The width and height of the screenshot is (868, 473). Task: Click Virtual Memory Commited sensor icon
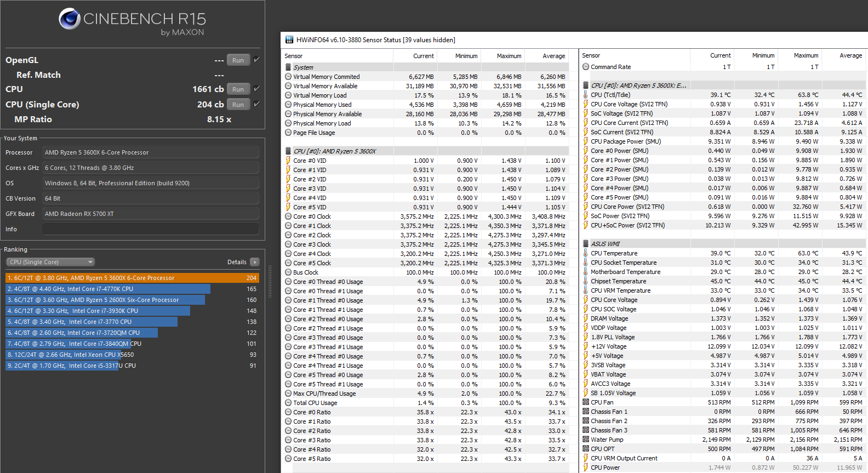click(x=288, y=77)
